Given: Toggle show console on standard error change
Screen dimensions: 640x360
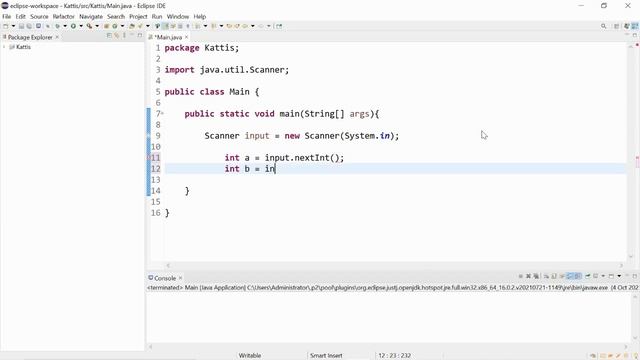Looking at the screenshot, I should tap(578, 276).
